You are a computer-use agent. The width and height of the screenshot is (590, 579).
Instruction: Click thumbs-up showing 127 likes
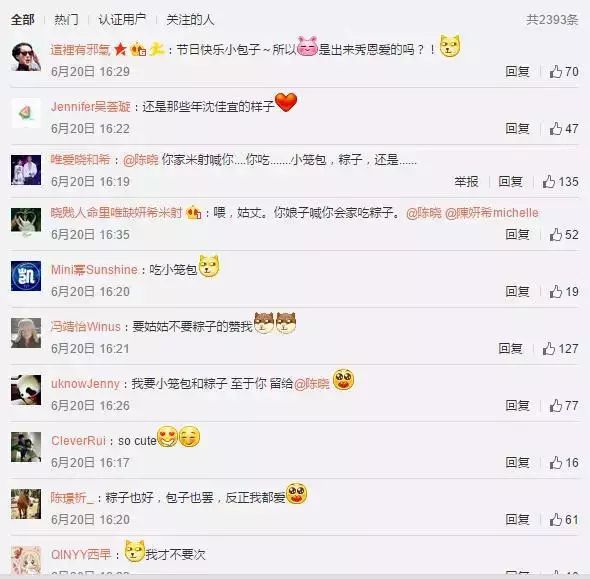point(560,349)
